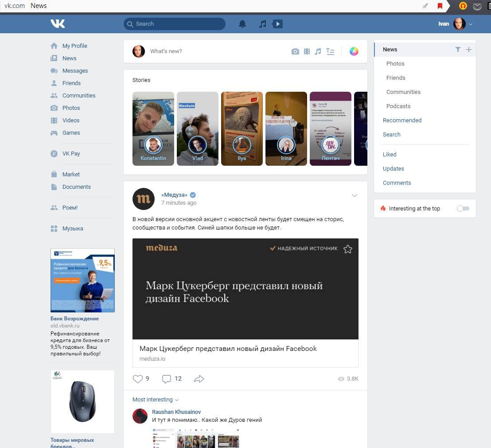This screenshot has height=448, width=491.
Task: View Konstantin's story
Action: pyautogui.click(x=153, y=129)
